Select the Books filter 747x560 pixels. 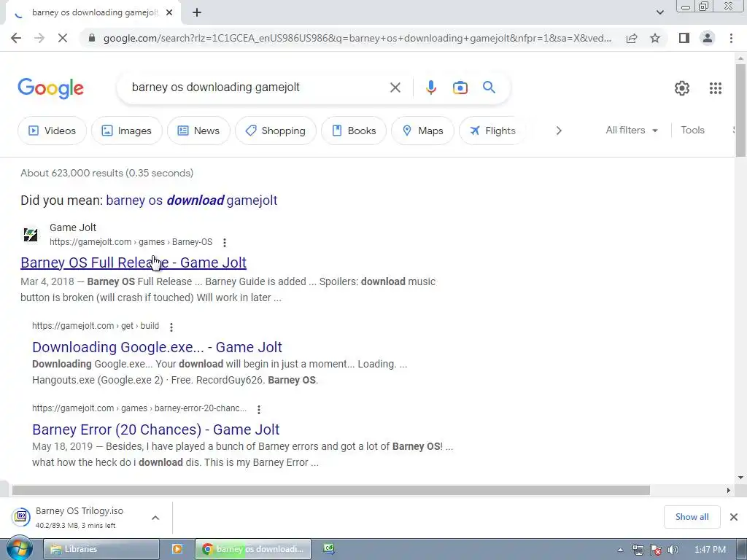point(354,131)
